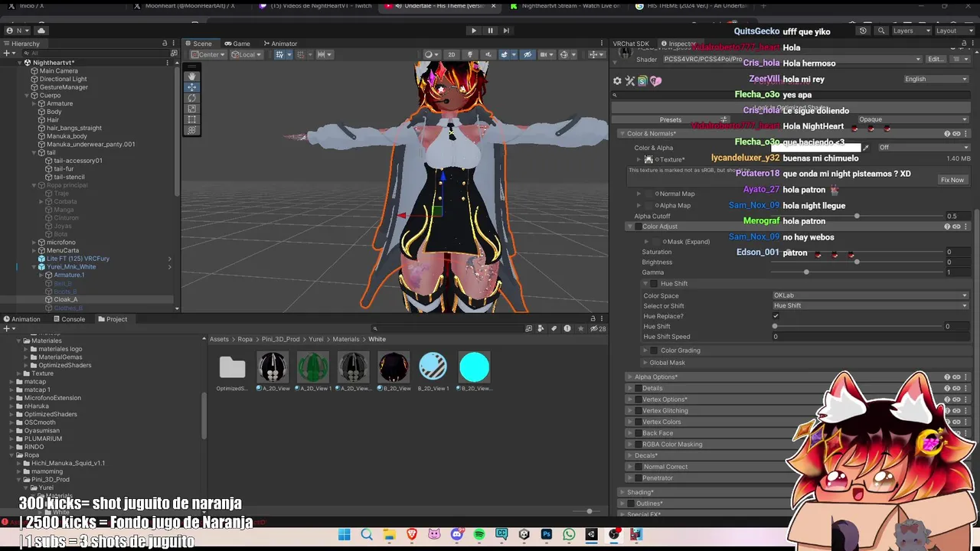Collapse the Yurei_Mnk_White prefab
The width and height of the screenshot is (980, 551).
pyautogui.click(x=34, y=267)
